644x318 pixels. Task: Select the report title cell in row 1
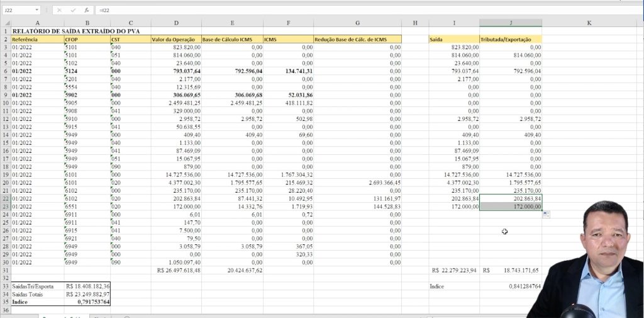(x=63, y=31)
